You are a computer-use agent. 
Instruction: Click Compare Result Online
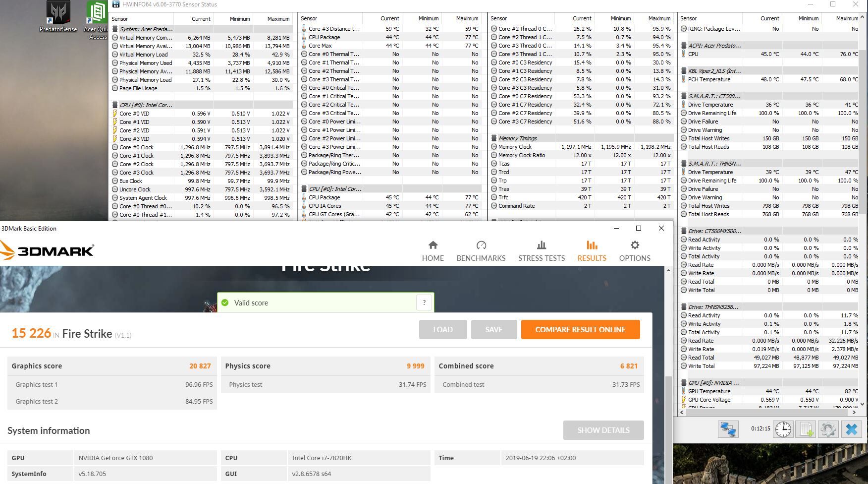click(x=581, y=329)
